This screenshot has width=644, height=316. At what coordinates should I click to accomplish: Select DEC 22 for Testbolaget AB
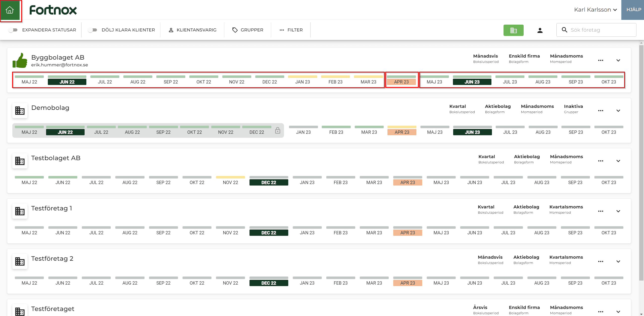click(x=269, y=181)
